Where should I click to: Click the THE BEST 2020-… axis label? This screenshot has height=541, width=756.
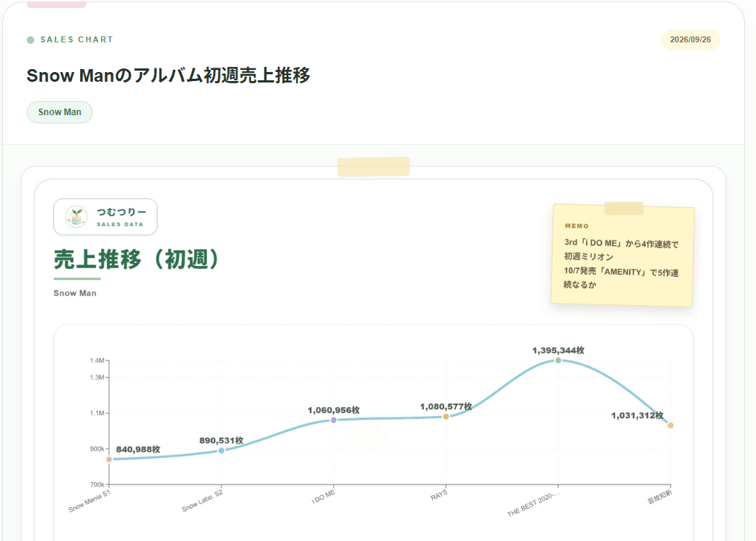click(x=533, y=503)
